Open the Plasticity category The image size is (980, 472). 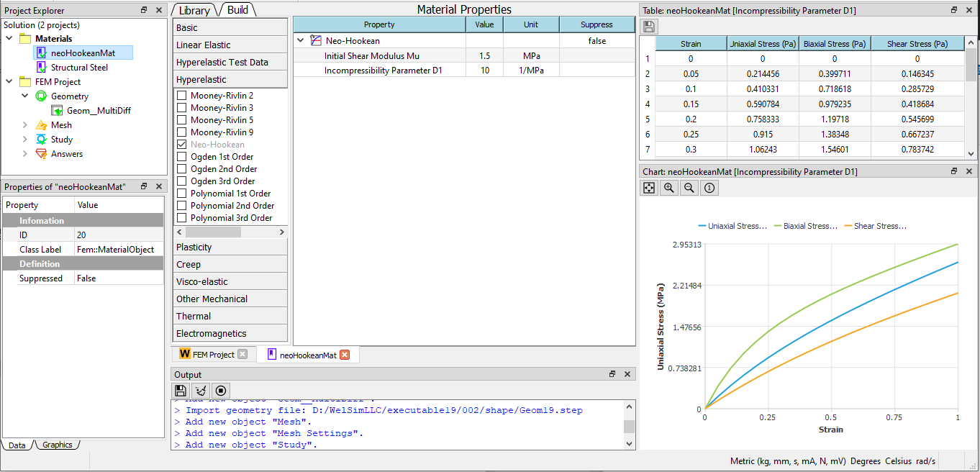[230, 247]
